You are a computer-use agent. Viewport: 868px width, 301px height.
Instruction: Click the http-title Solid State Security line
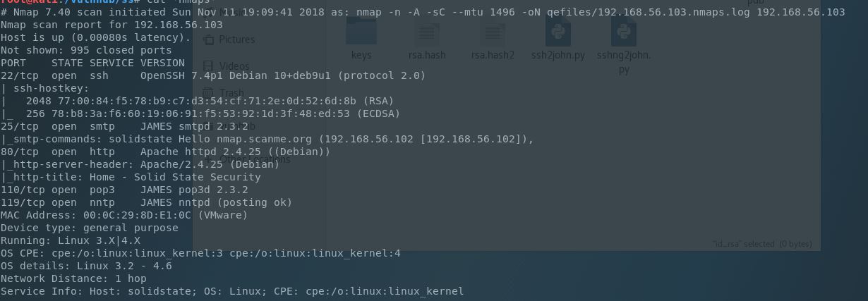pos(131,177)
